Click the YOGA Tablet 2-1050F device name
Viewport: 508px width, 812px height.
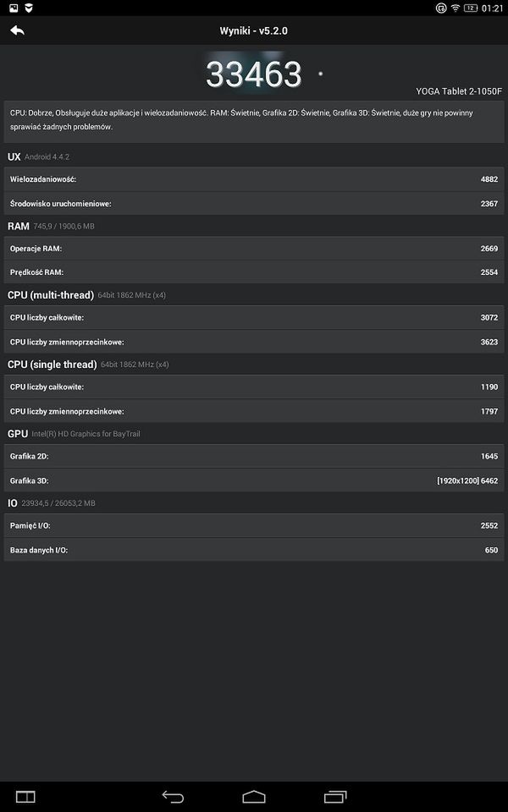click(x=459, y=91)
